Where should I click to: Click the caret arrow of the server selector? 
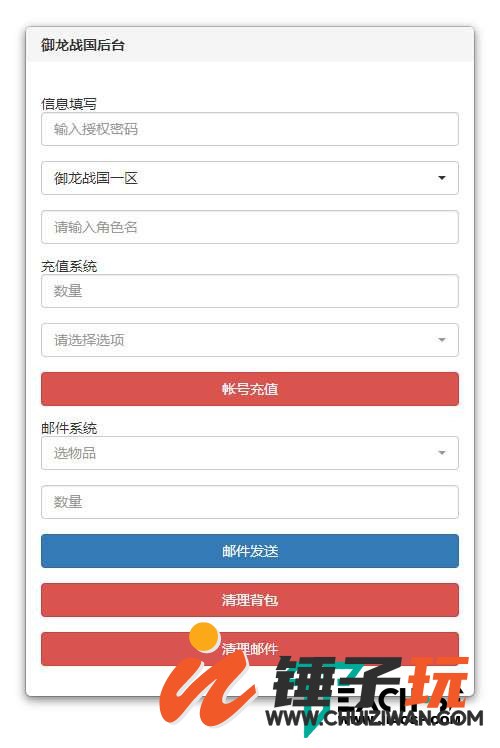coord(442,178)
